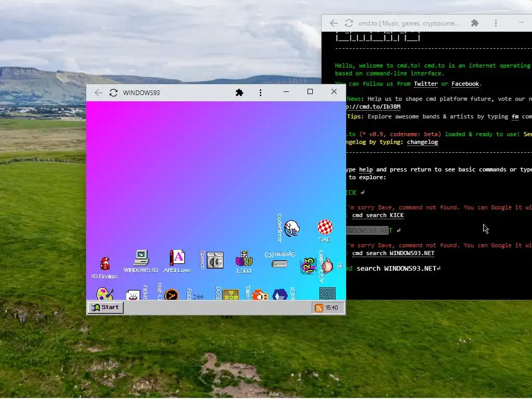Screen dimensions: 532x399
Task: Open the orange pixel character icon
Action: pos(260,295)
